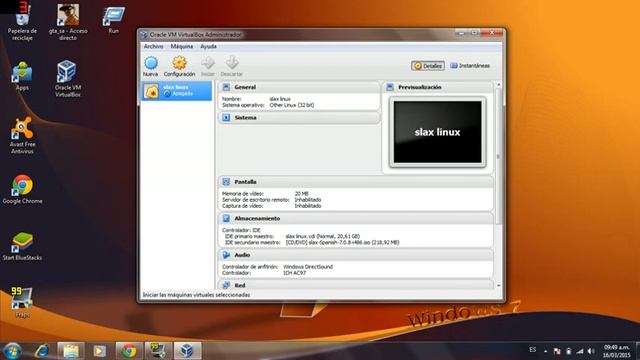The width and height of the screenshot is (640, 360).
Task: Click the Iniciar arrow toolbar icon
Action: 208,66
